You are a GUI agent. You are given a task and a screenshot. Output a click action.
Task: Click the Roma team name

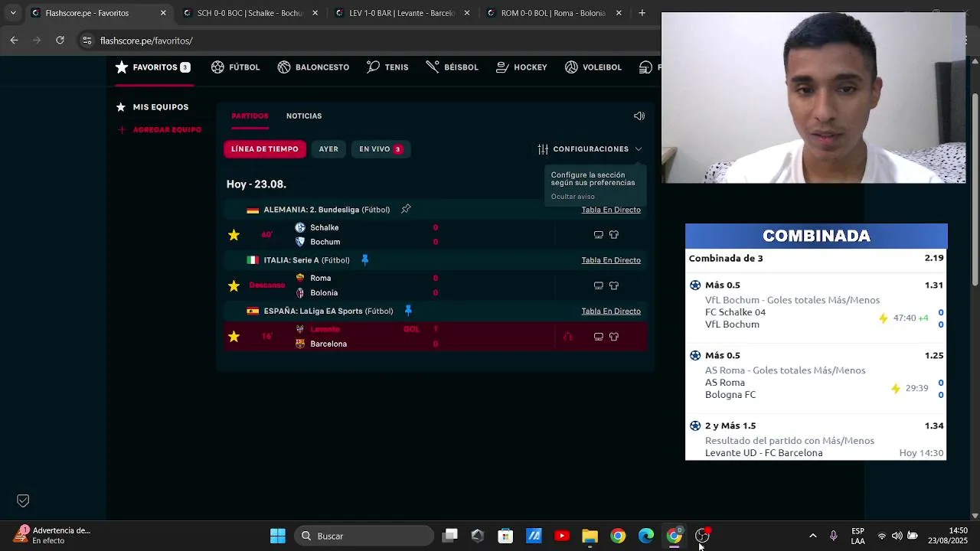coord(321,278)
